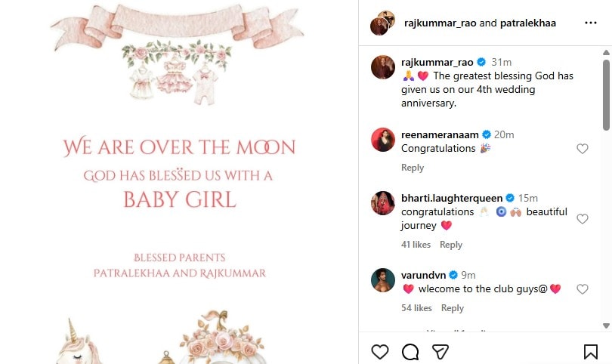This screenshot has width=612, height=364.
Task: View bharti.laughterqueen's profile picture
Action: (383, 203)
